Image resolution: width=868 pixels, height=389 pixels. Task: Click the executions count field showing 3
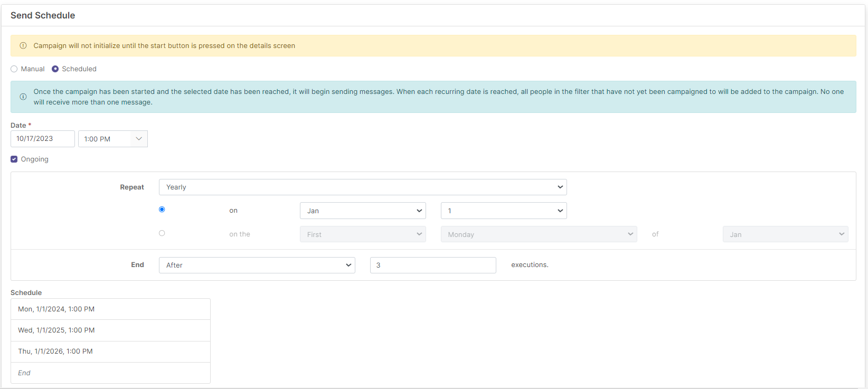coord(433,265)
